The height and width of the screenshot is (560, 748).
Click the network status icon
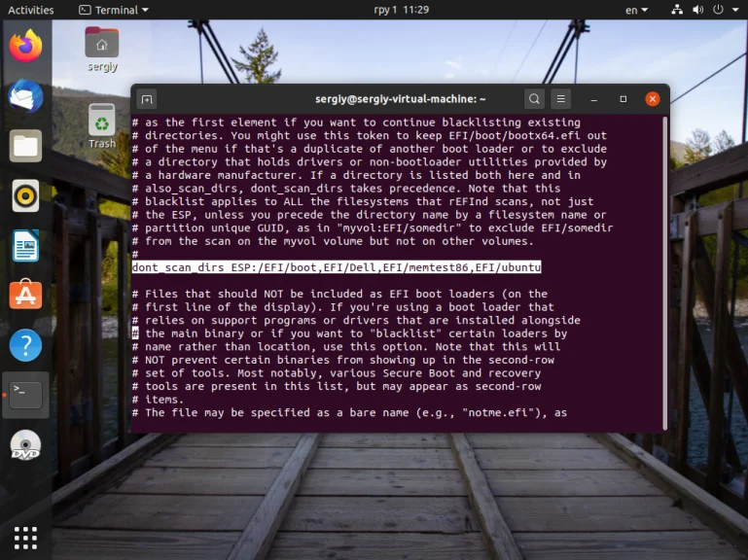click(x=677, y=10)
